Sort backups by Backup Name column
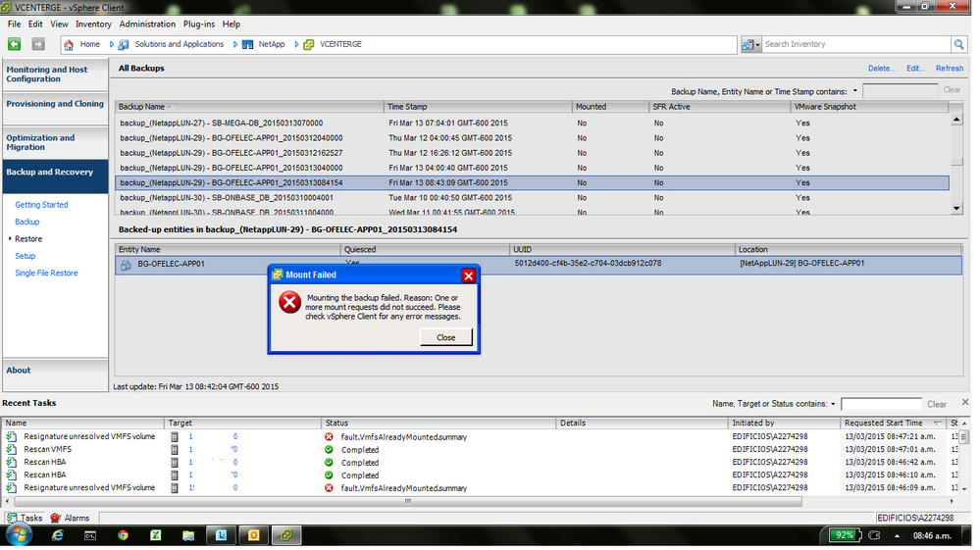Image resolution: width=980 pixels, height=550 pixels. 250,108
